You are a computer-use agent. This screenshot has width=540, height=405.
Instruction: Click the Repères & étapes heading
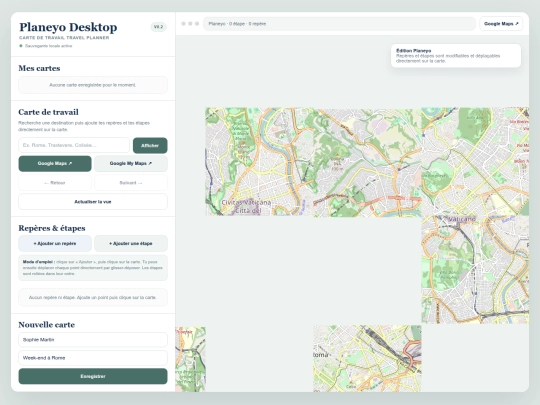pos(52,228)
